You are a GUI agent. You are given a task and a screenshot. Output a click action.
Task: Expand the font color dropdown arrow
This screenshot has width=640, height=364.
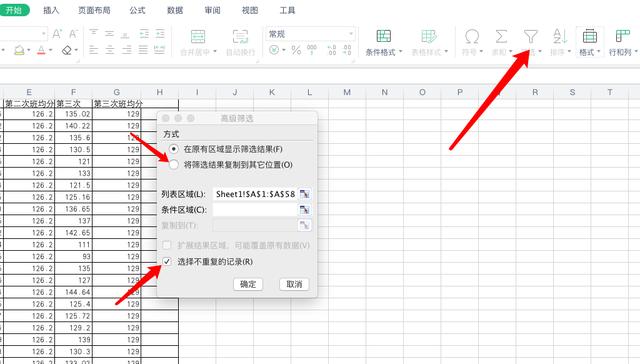(51, 50)
